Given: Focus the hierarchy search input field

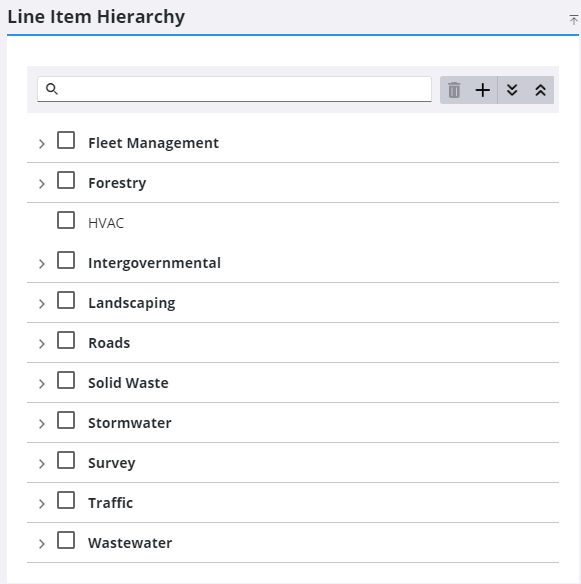Looking at the screenshot, I should coord(234,89).
